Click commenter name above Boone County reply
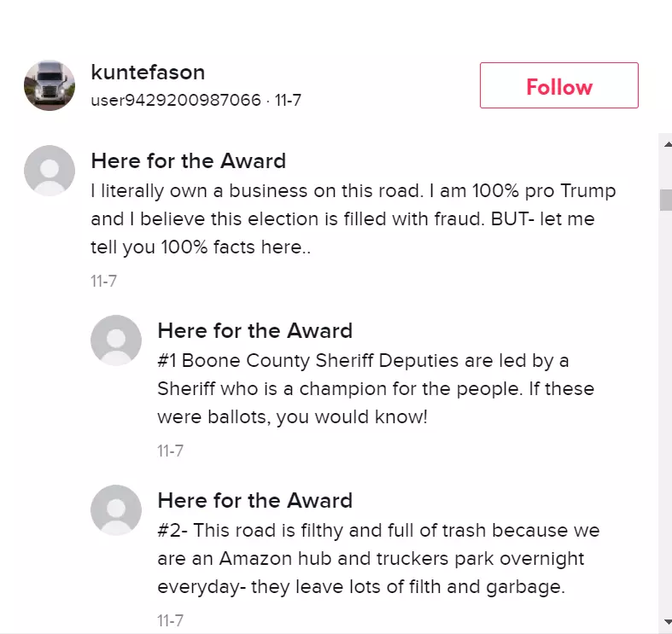This screenshot has width=672, height=634. pyautogui.click(x=255, y=331)
